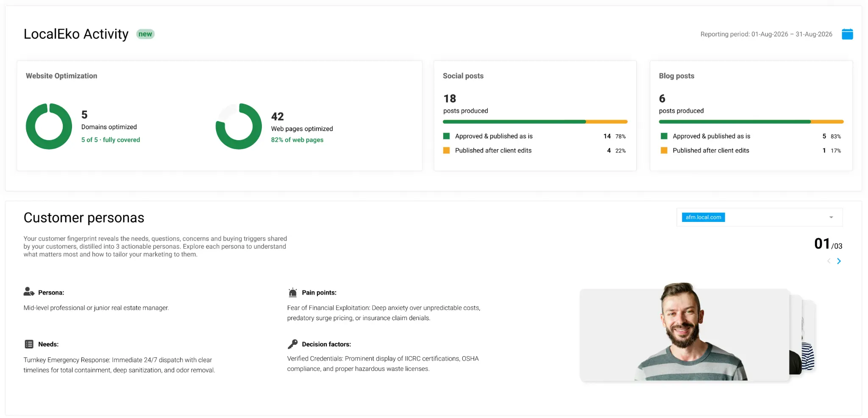Click the '18' posts produced number
868x418 pixels.
[450, 99]
